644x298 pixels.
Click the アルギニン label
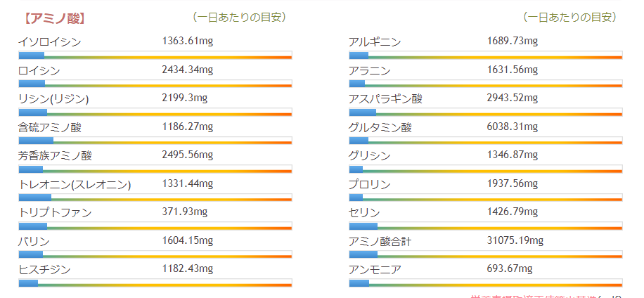[375, 42]
